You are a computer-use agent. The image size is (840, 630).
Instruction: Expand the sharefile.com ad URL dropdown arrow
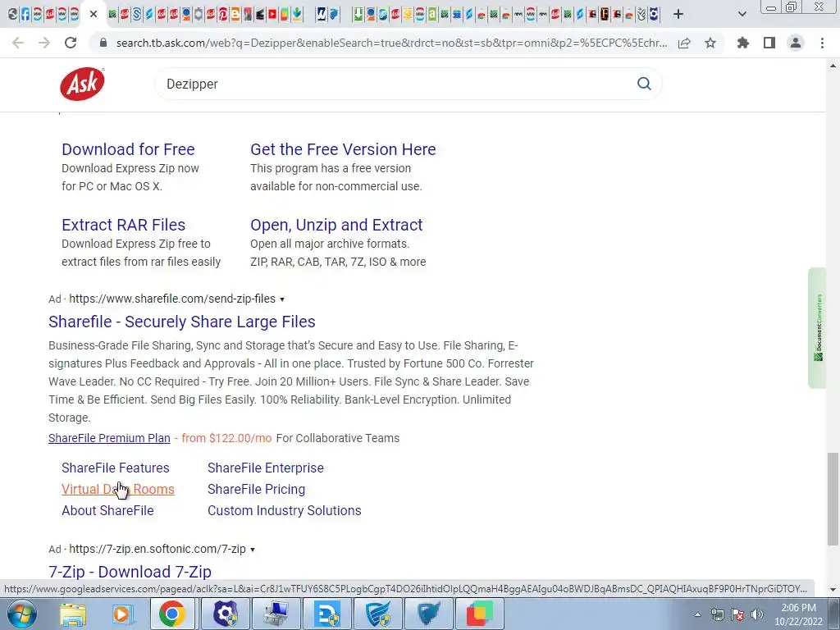click(282, 299)
